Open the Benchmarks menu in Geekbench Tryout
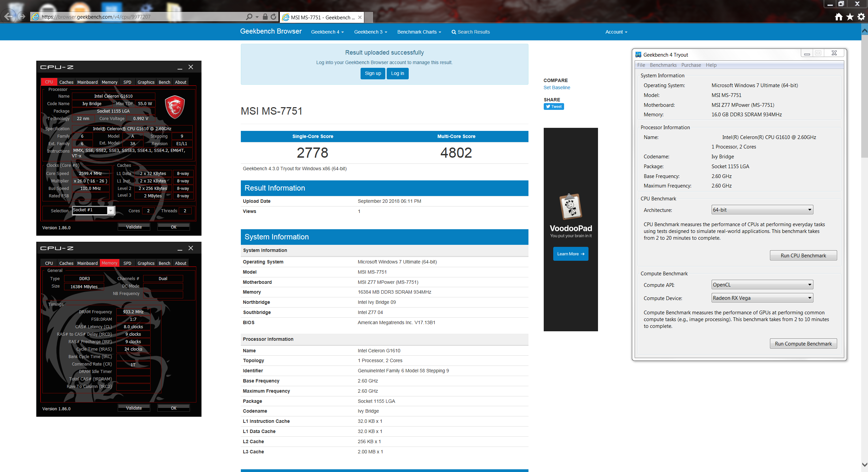 tap(663, 65)
